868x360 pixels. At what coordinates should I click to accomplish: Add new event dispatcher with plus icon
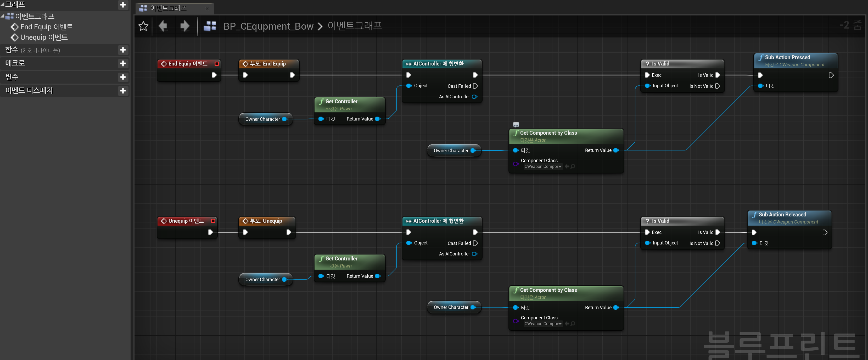[123, 91]
